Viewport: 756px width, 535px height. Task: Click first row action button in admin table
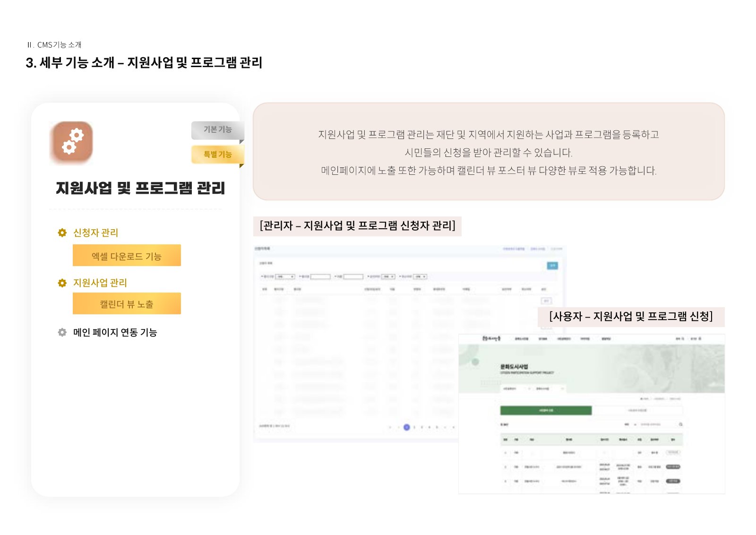tap(546, 301)
